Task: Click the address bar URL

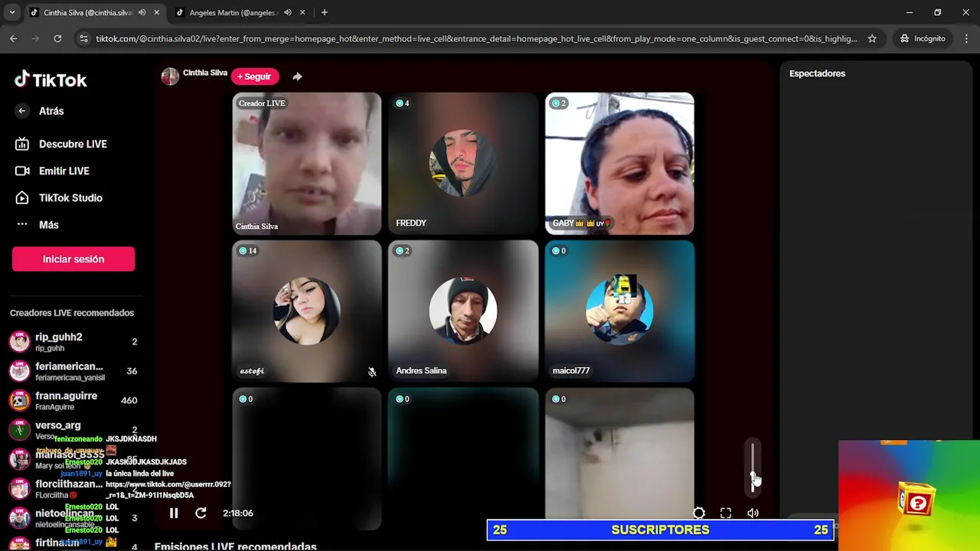Action: pyautogui.click(x=476, y=38)
